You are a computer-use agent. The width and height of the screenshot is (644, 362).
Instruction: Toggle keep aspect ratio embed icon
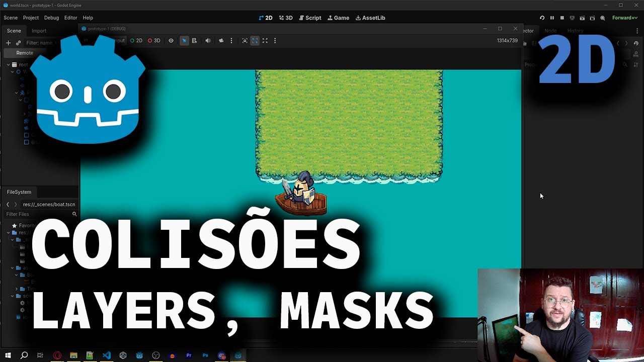255,41
